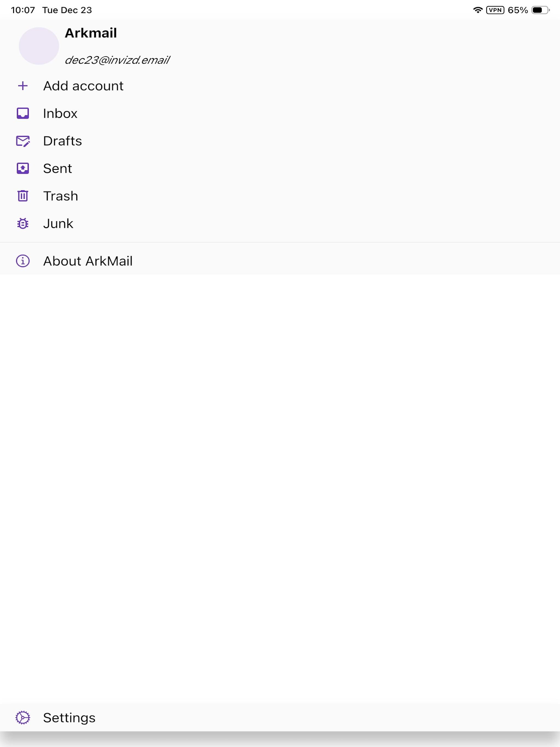Tap the VPN status indicator
This screenshot has width=560, height=747.
pyautogui.click(x=495, y=10)
